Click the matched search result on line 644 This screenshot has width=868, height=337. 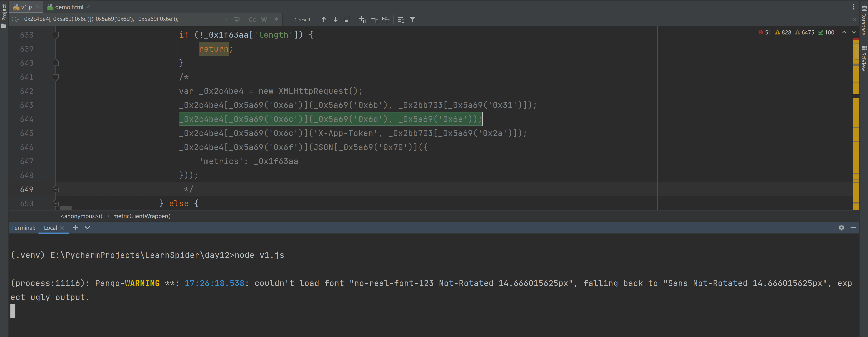pos(331,119)
